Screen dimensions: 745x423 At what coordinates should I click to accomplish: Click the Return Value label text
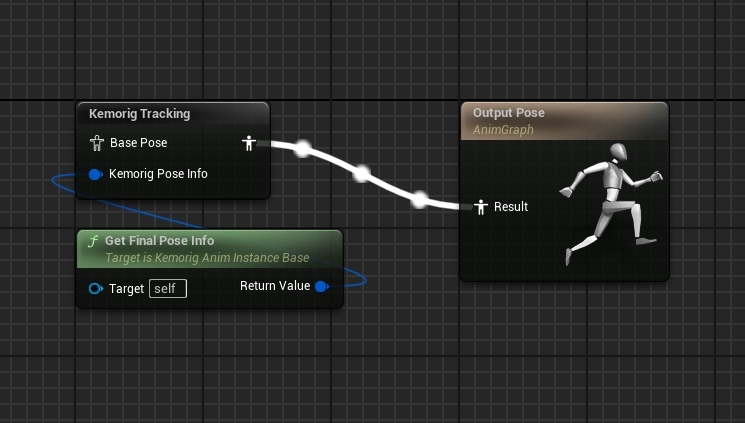pyautogui.click(x=275, y=287)
